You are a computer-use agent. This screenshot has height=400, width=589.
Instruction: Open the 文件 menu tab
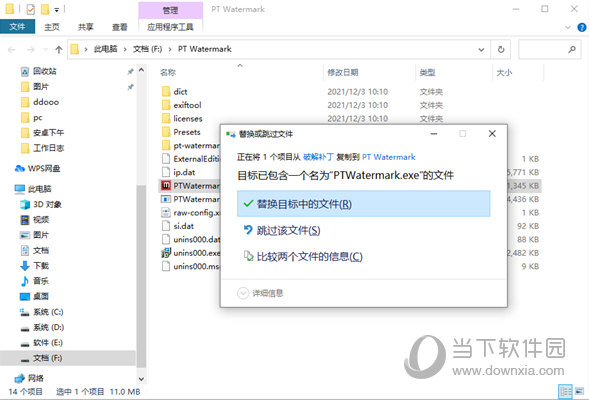coord(17,27)
